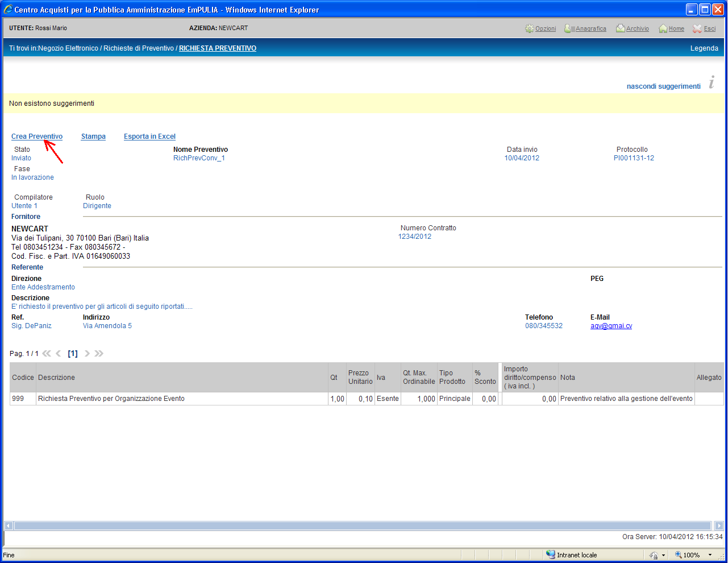728x563 pixels.
Task: Go to first page double-arrow icon
Action: (x=47, y=354)
